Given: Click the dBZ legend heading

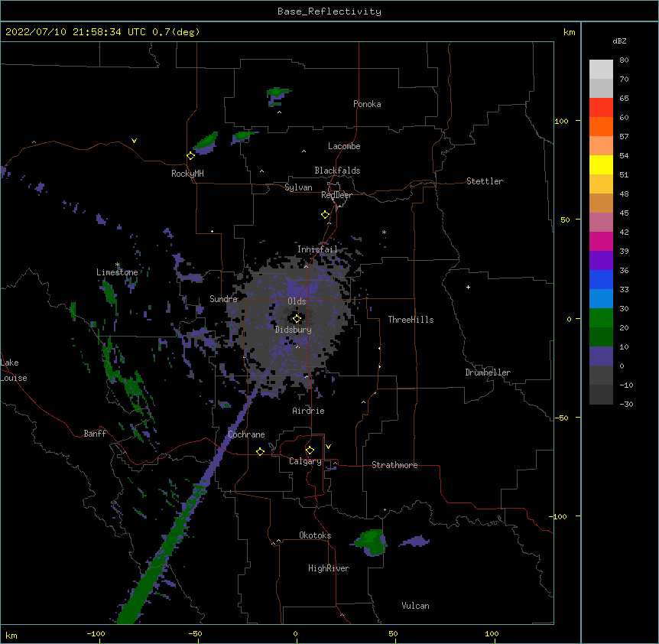Looking at the screenshot, I should (619, 41).
